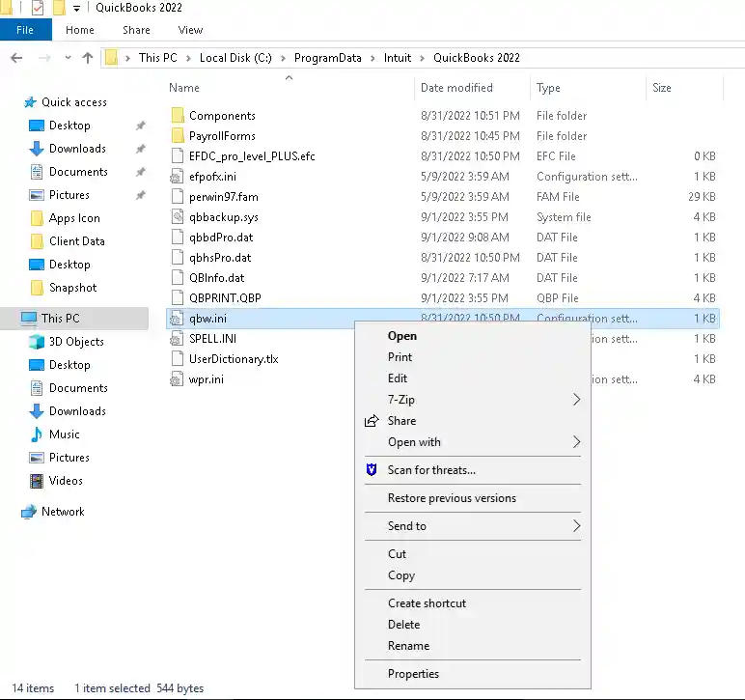Image resolution: width=745 pixels, height=700 pixels.
Task: Click the 3D Objects cube icon
Action: tap(37, 342)
